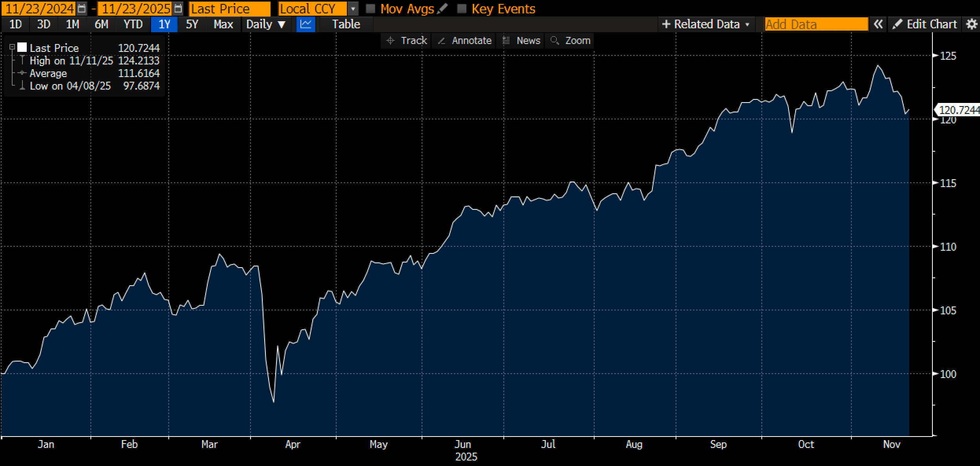Open start date calendar picker icon

click(82, 8)
